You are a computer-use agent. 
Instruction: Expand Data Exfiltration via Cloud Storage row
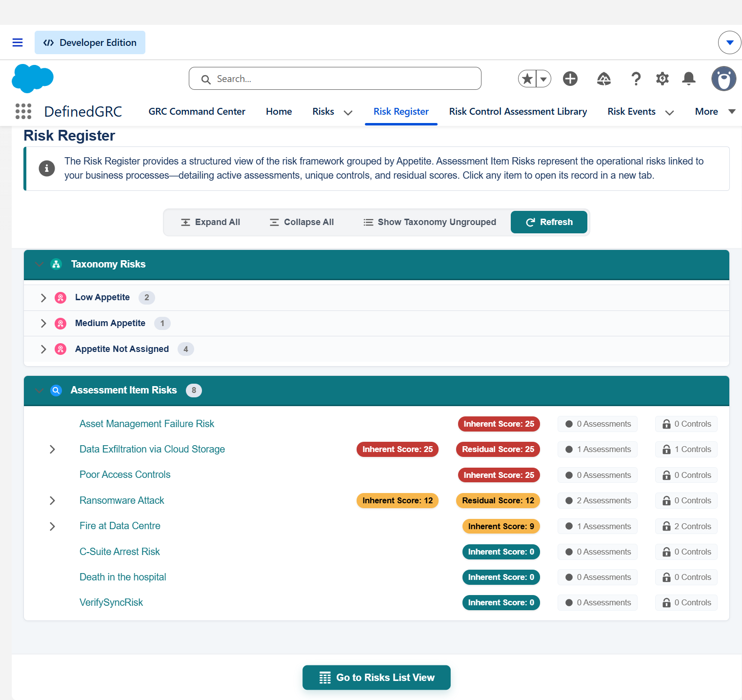point(52,449)
